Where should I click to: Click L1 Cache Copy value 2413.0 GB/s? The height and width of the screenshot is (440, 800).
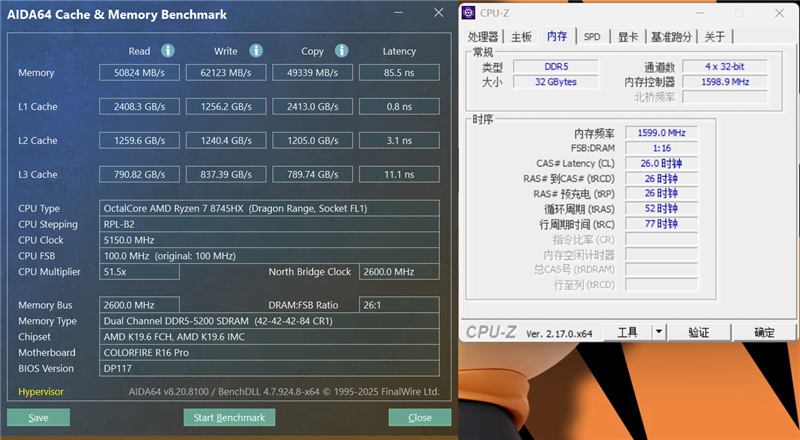pos(312,107)
